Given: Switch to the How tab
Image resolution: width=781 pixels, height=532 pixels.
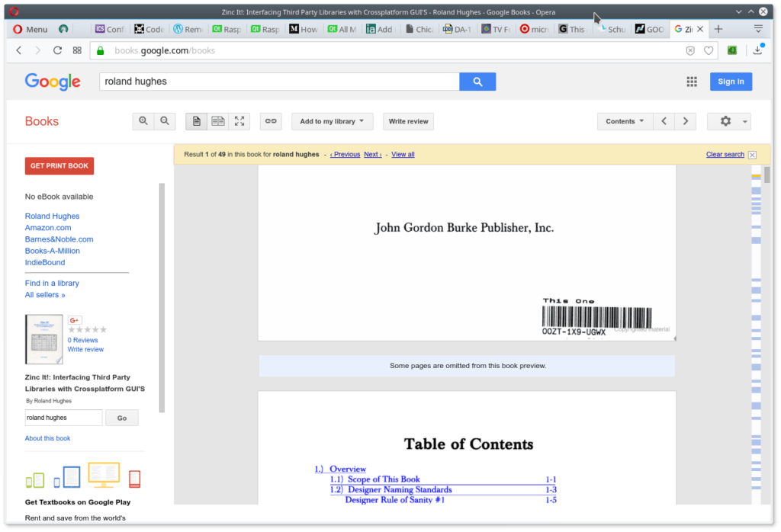Looking at the screenshot, I should tap(304, 29).
